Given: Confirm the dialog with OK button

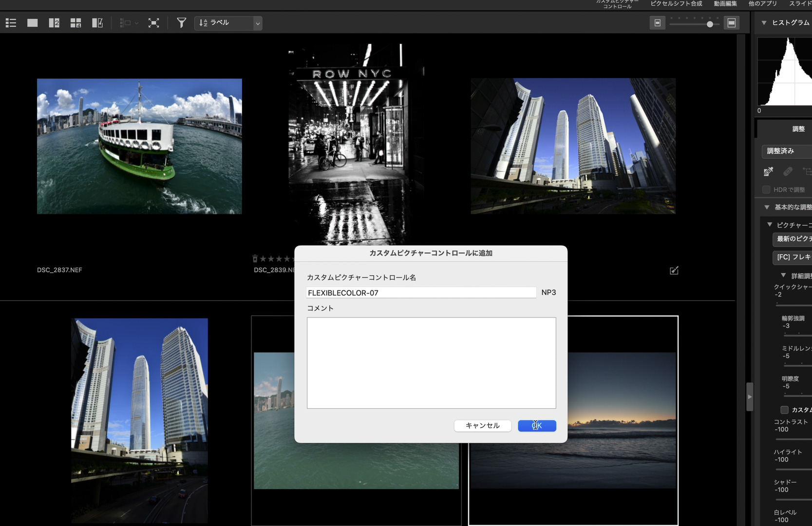Looking at the screenshot, I should pos(537,426).
